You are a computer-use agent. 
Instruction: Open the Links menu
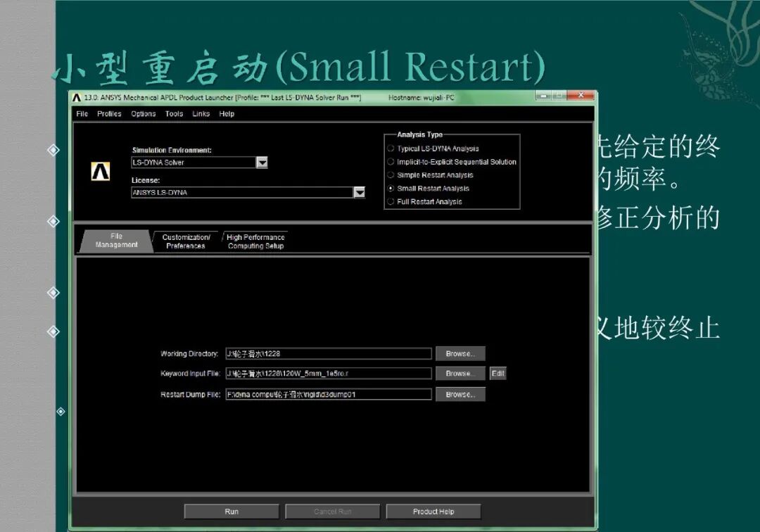(x=201, y=114)
